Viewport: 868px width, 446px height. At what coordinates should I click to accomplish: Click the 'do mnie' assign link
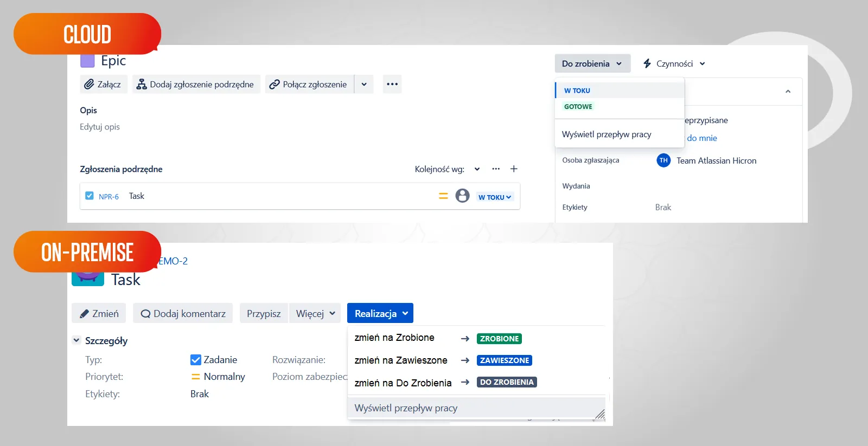click(x=702, y=138)
